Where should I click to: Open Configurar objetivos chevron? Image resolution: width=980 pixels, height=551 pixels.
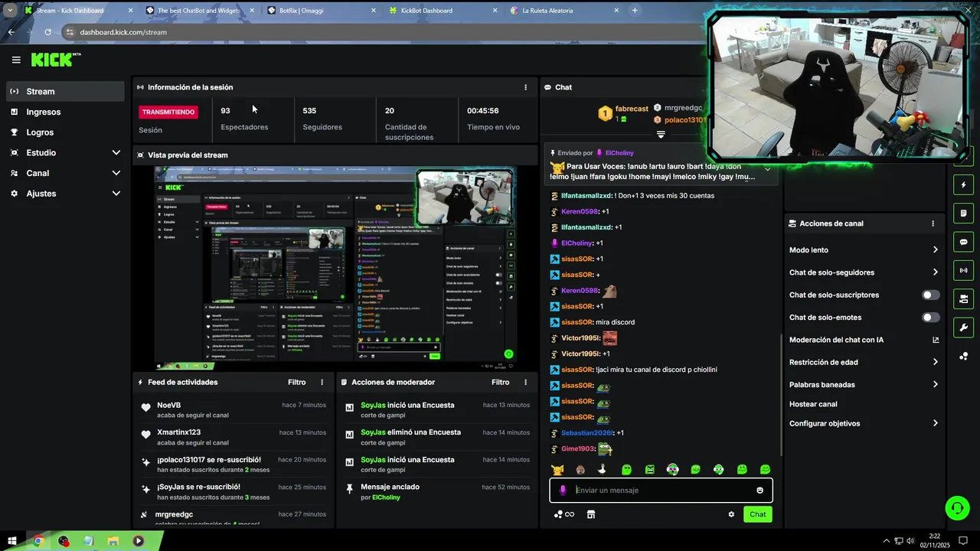(x=936, y=423)
